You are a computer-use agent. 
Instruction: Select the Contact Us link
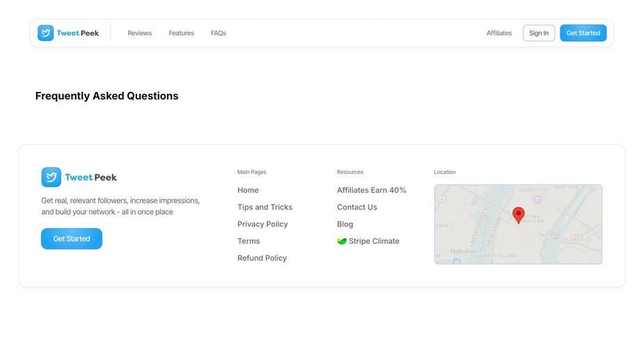click(357, 207)
